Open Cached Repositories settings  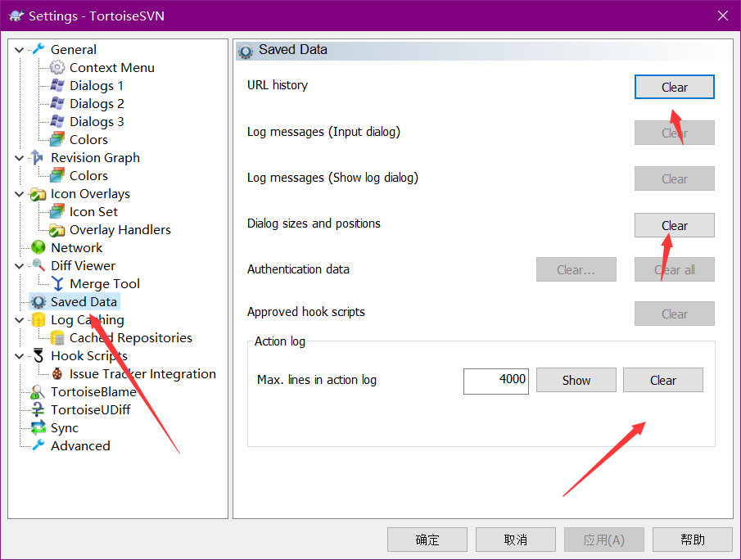click(x=131, y=338)
